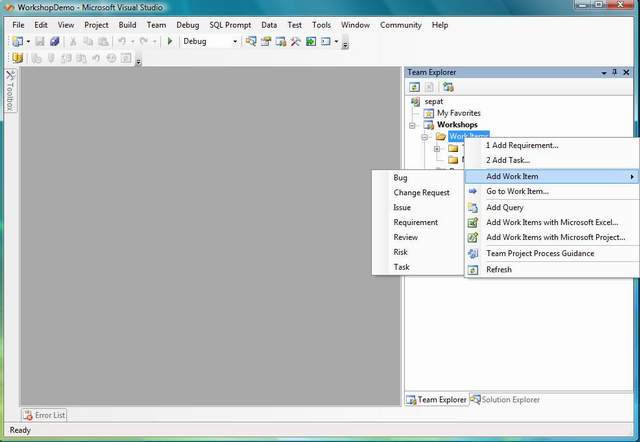Click the Toolbox wrench-and-hammer toolbar icon
This screenshot has width=640, height=442.
click(x=296, y=41)
